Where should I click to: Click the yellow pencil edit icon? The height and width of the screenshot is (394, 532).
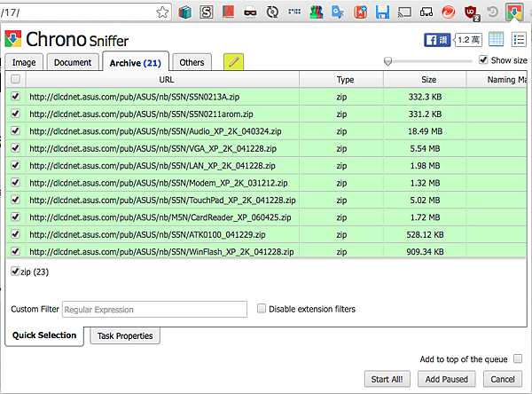click(x=233, y=62)
